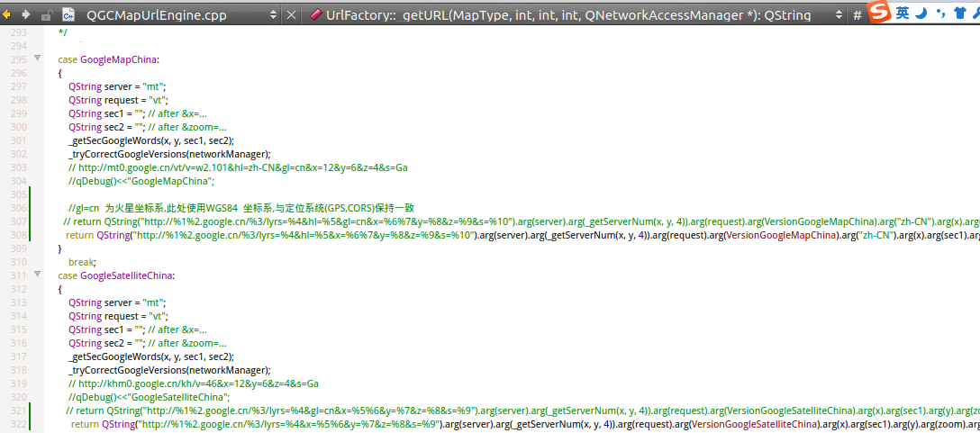Open the Sogou skin shirt icon
980x433 pixels.
960,13
